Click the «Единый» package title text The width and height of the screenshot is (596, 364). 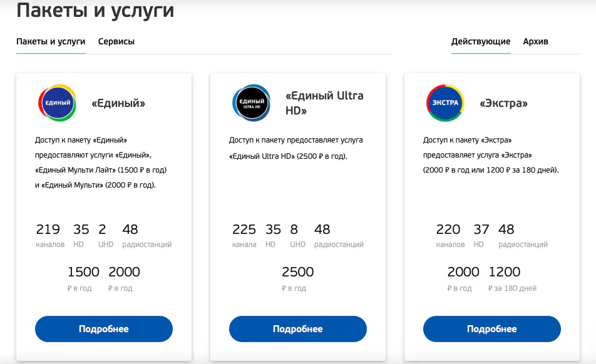118,103
